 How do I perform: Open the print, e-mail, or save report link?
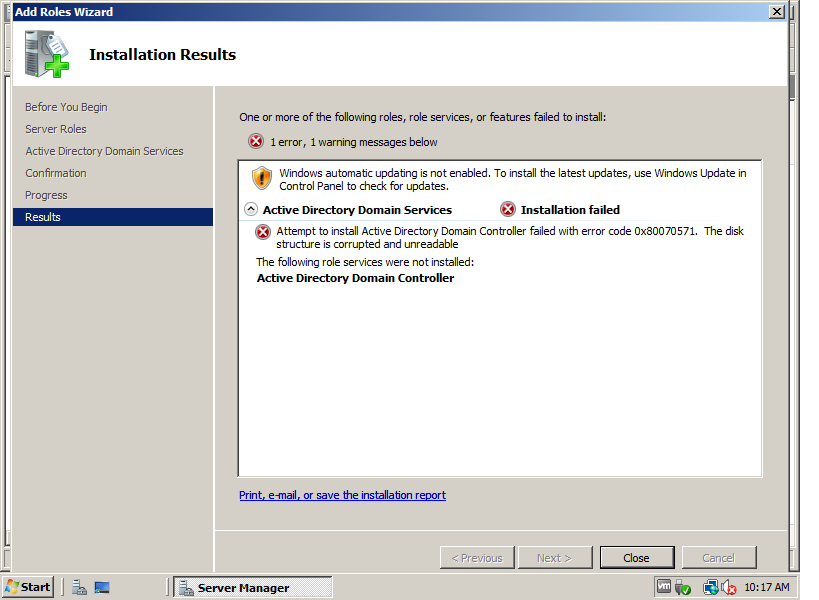(x=343, y=495)
